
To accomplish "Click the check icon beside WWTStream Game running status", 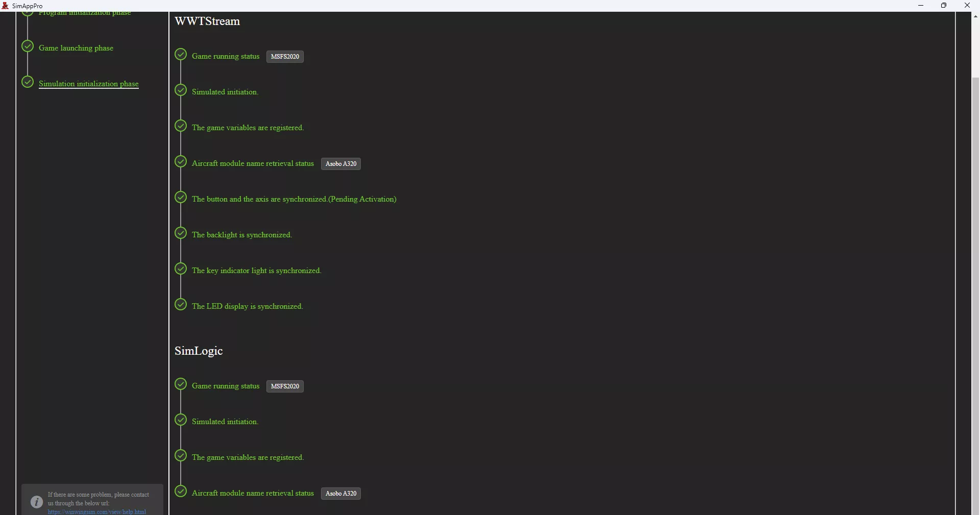I will (181, 55).
